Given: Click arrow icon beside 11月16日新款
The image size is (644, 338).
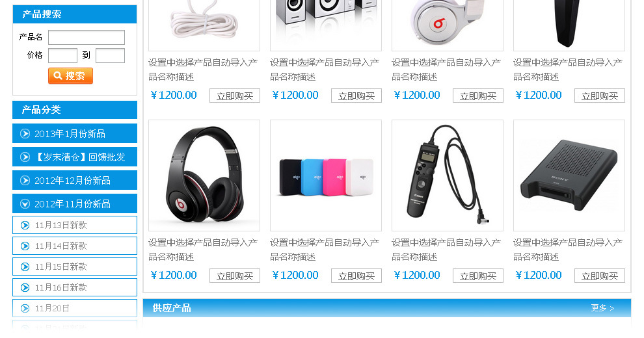Looking at the screenshot, I should click(25, 287).
